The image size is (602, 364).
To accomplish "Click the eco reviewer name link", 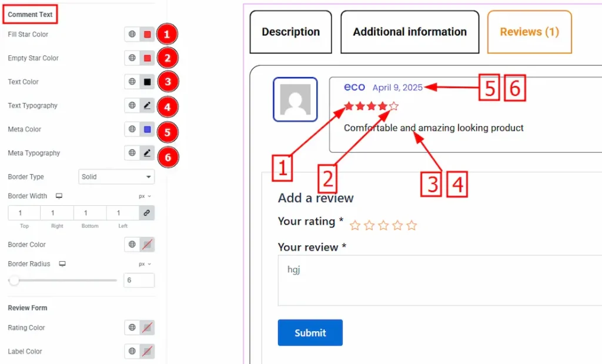I will pos(354,87).
